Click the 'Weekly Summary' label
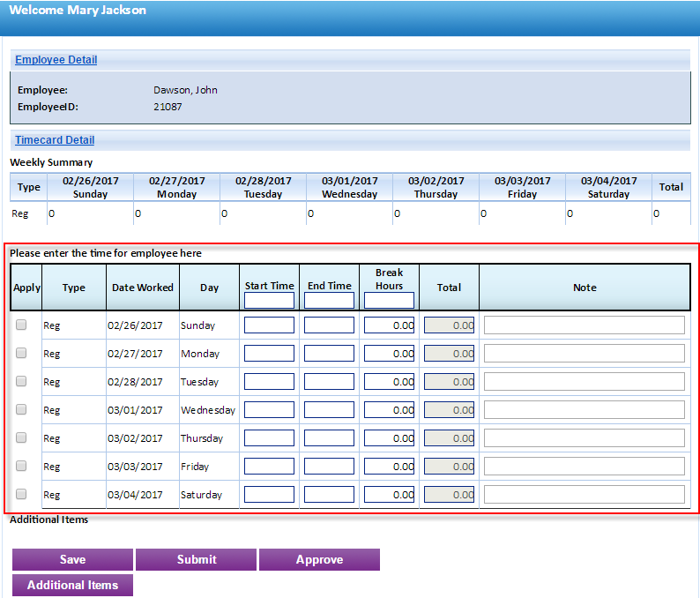 (x=51, y=162)
